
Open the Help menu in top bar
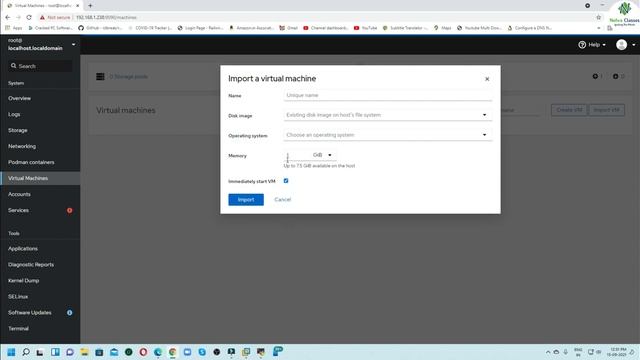coord(592,44)
